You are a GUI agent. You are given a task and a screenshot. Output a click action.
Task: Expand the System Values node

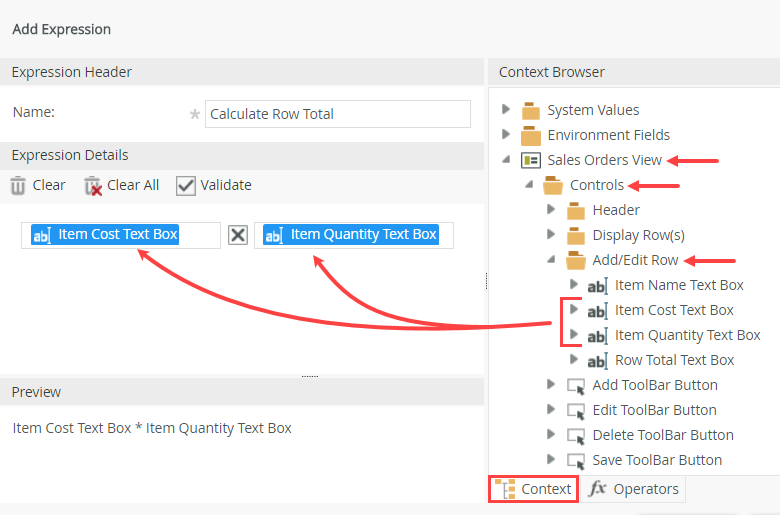[x=506, y=109]
